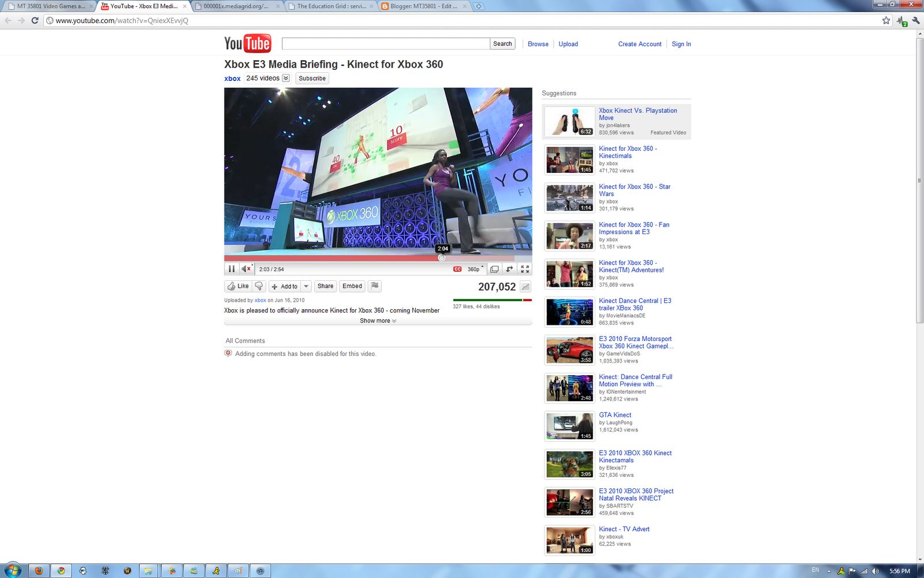Click the Sign In link
This screenshot has height=578, width=924.
[x=681, y=44]
